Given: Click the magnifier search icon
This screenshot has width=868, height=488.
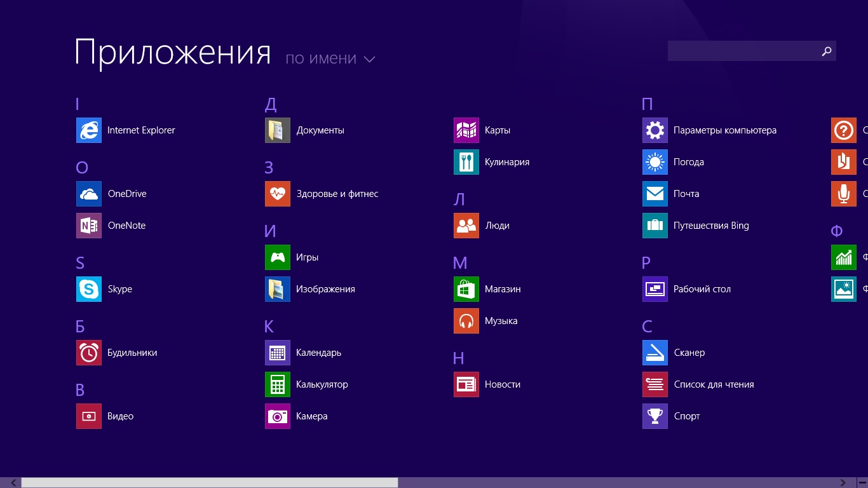Looking at the screenshot, I should tap(827, 51).
